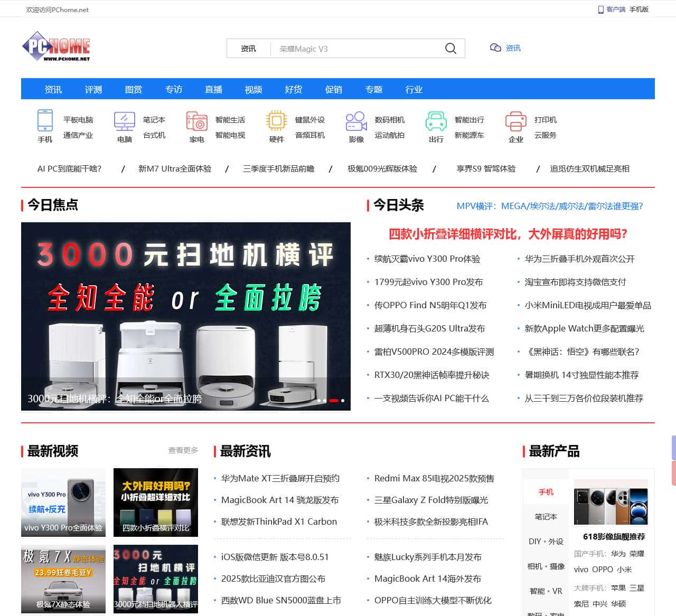Open 享界S9 智驾体验 link

click(x=486, y=169)
